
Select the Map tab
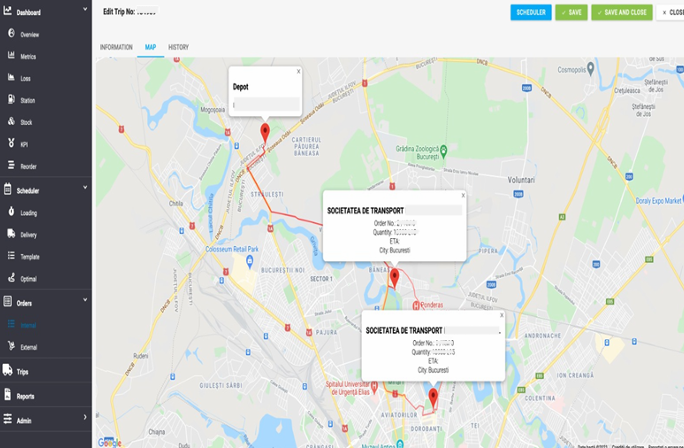(150, 47)
